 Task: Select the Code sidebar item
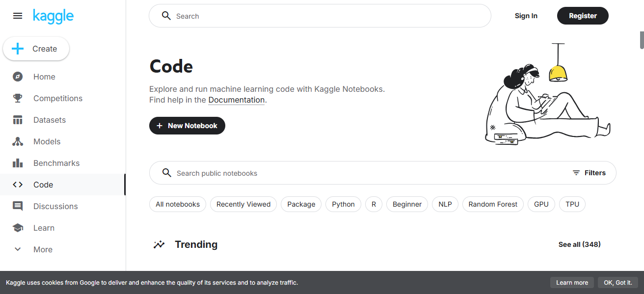(x=63, y=185)
